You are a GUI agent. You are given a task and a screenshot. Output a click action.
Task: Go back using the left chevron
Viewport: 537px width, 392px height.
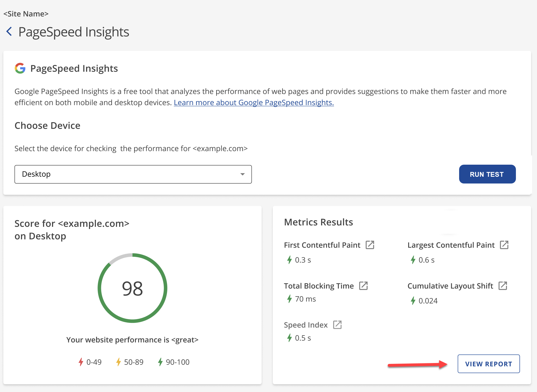(9, 31)
